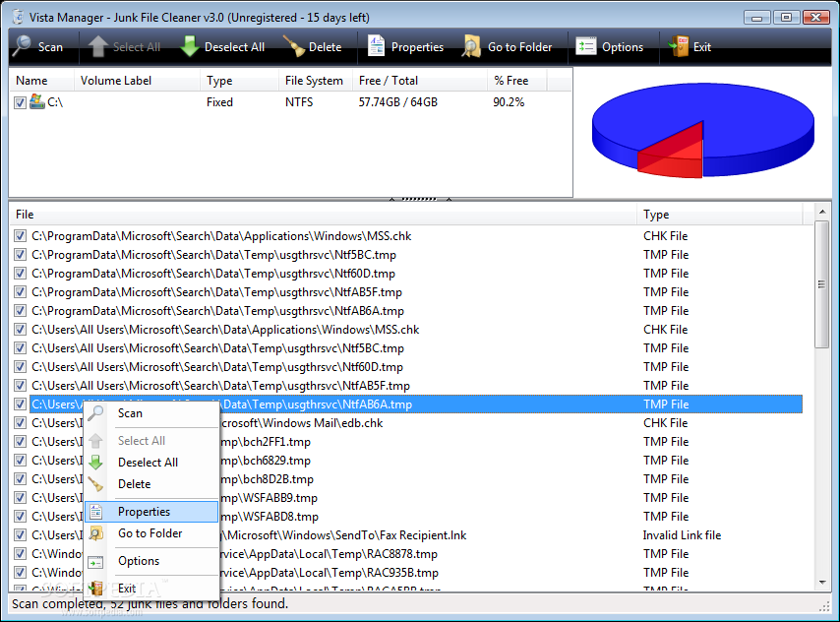This screenshot has width=840, height=622.
Task: Click the Select All up-arrow toolbar icon
Action: click(97, 46)
